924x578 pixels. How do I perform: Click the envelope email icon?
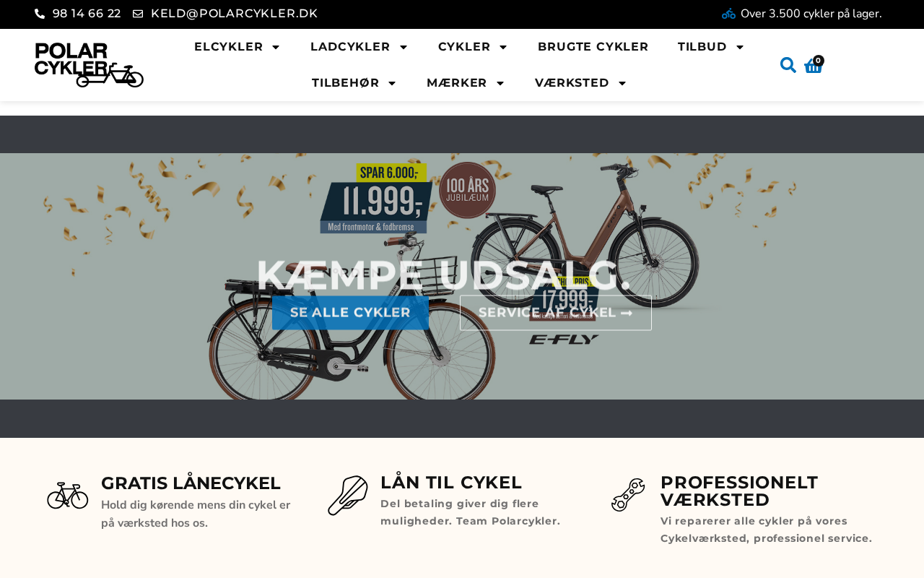click(138, 14)
